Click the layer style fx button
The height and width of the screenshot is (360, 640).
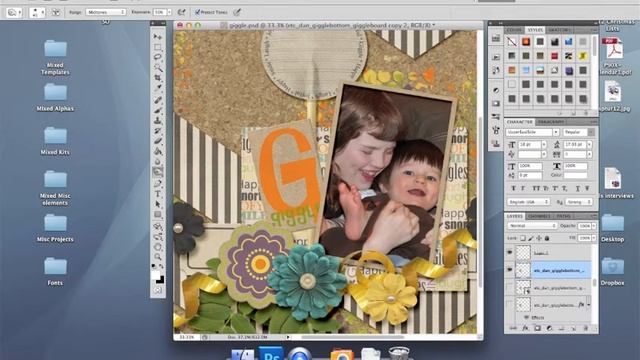(x=525, y=328)
